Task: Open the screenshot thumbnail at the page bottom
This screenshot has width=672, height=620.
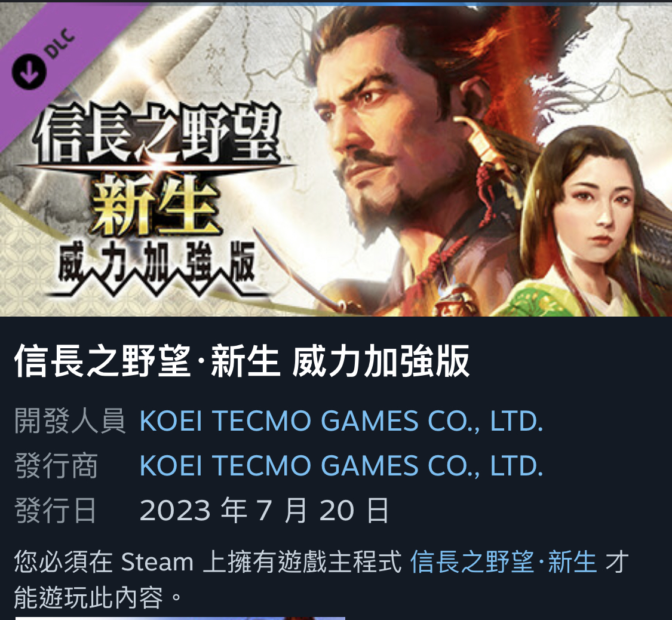Action: pos(180,618)
